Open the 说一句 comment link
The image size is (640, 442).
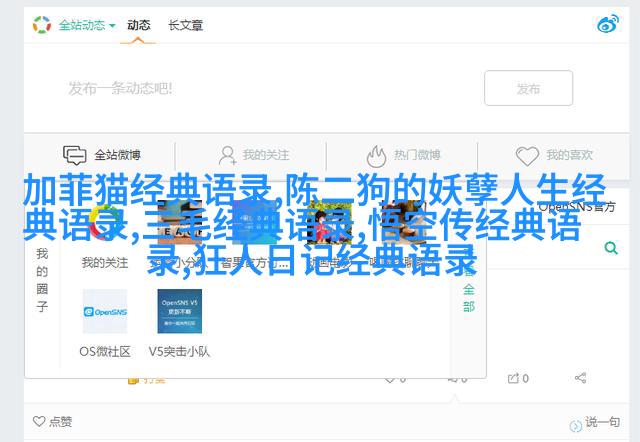[x=595, y=423]
